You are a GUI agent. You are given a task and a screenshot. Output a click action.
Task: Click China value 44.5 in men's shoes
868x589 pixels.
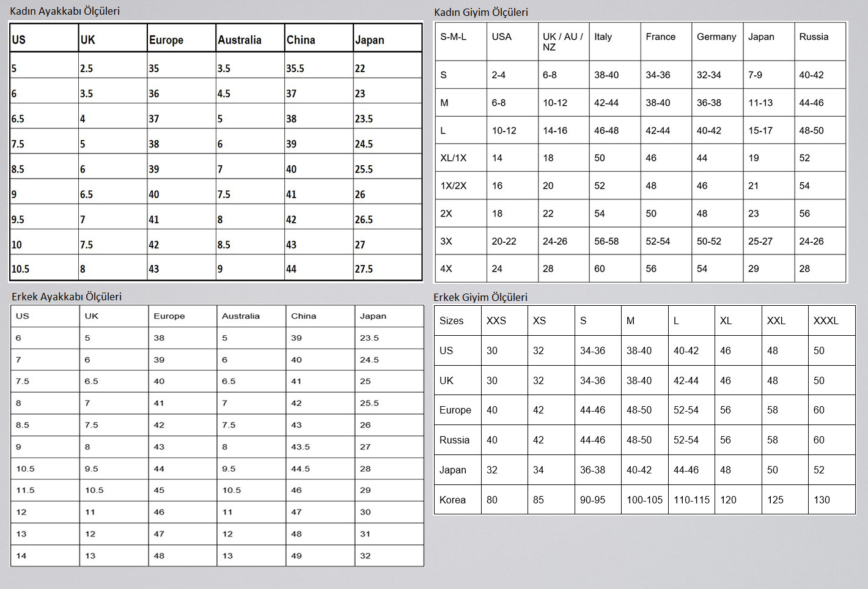click(x=300, y=469)
